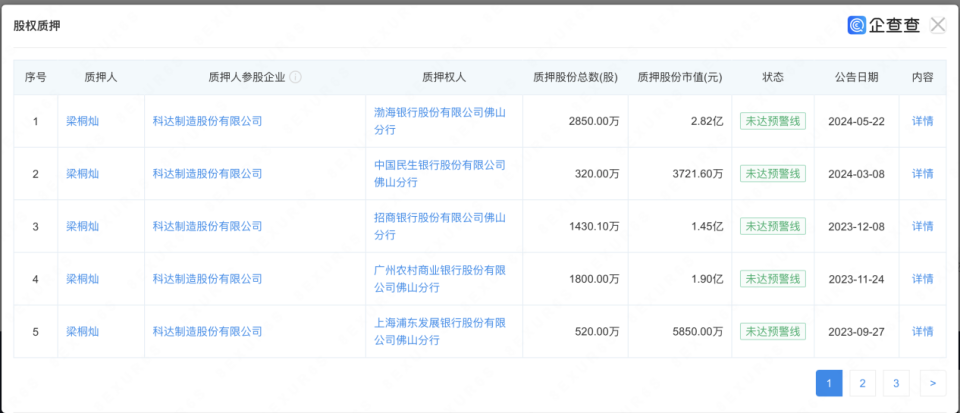This screenshot has width=960, height=413.
Task: Go to page 2
Action: coord(863,383)
